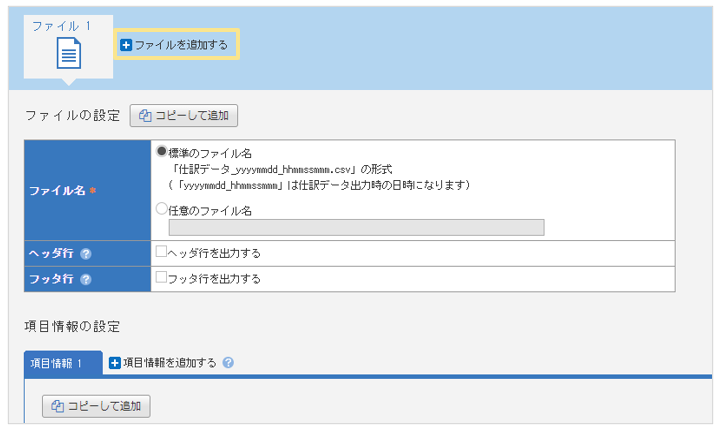Click copy icon in the lower コピーして追加 button
The height and width of the screenshot is (430, 719).
click(x=57, y=406)
